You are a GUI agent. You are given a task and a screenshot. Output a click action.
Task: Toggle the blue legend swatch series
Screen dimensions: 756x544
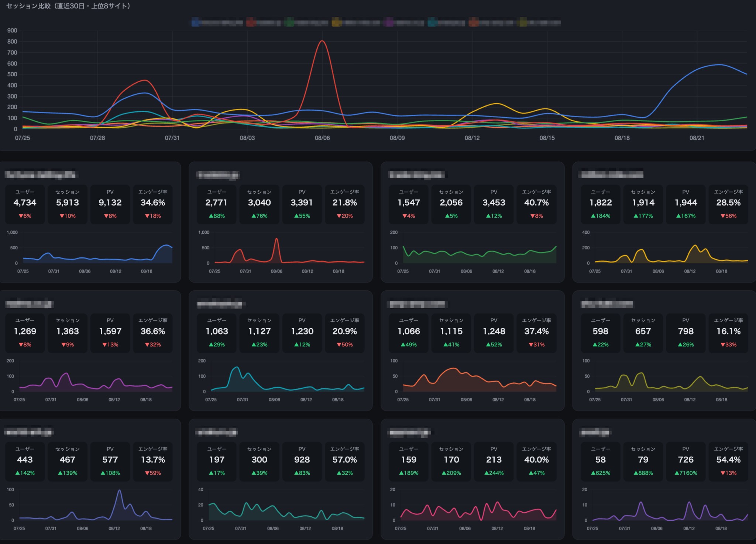point(195,22)
